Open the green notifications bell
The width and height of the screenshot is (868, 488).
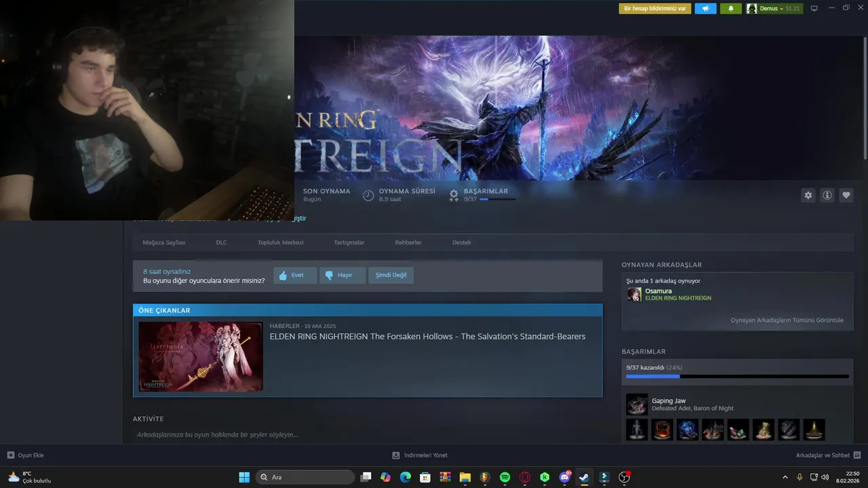point(731,8)
